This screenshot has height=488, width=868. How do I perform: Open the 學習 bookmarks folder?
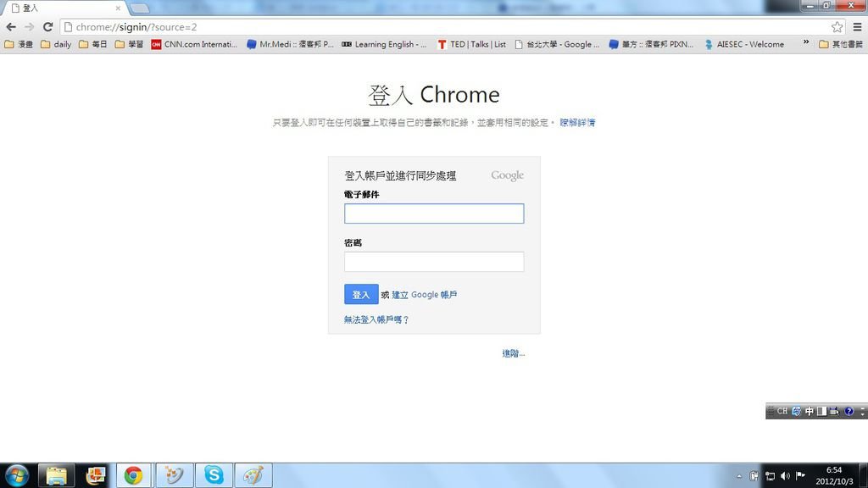pyautogui.click(x=129, y=44)
